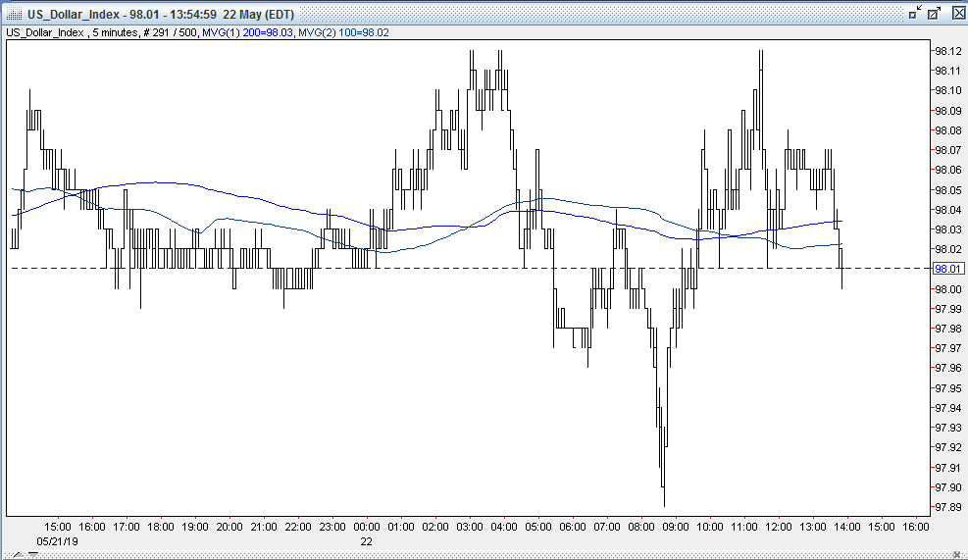The height and width of the screenshot is (560, 968).
Task: Click the 13:00 time axis label
Action: point(813,527)
